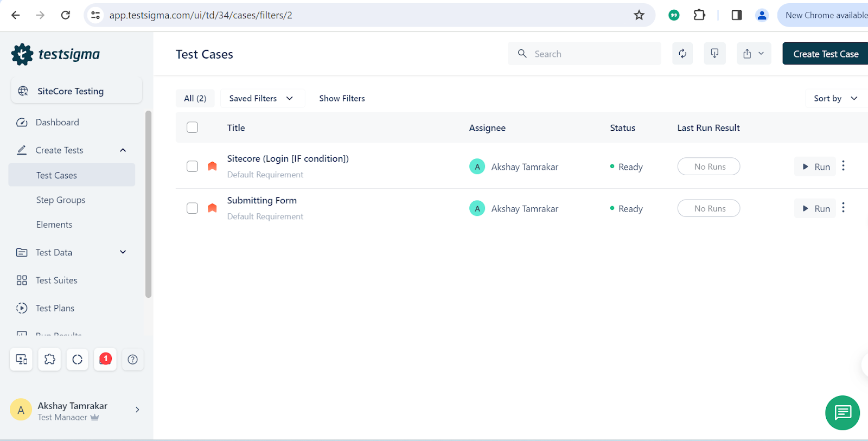Click the Akshay Tamrakar avatar in Submitting Form row
This screenshot has width=868, height=441.
tap(477, 208)
